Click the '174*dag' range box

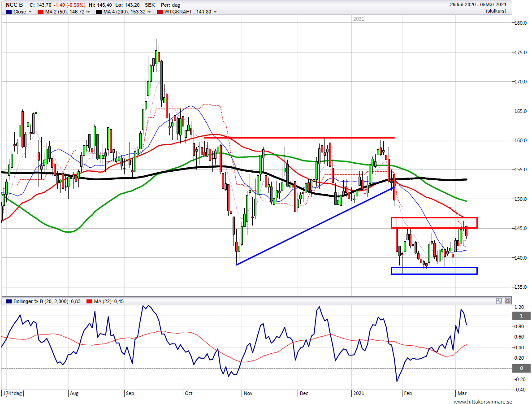pyautogui.click(x=13, y=393)
